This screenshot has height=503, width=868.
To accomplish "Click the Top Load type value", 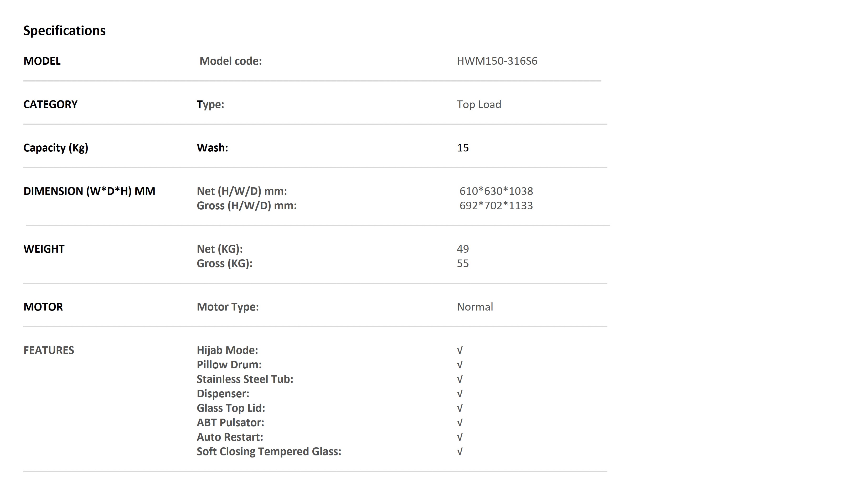I will click(479, 104).
